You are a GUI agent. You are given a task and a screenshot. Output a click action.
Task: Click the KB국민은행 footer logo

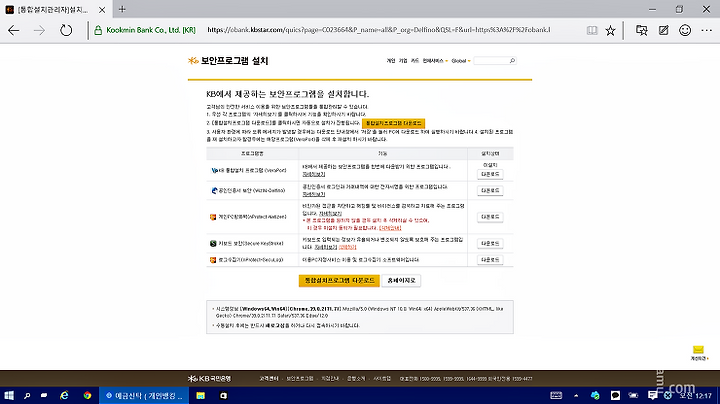coord(209,379)
